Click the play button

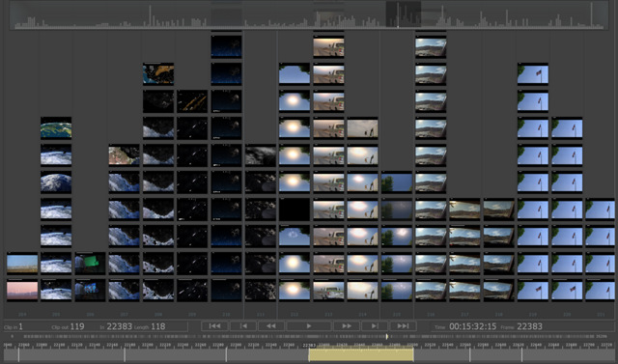pos(309,326)
